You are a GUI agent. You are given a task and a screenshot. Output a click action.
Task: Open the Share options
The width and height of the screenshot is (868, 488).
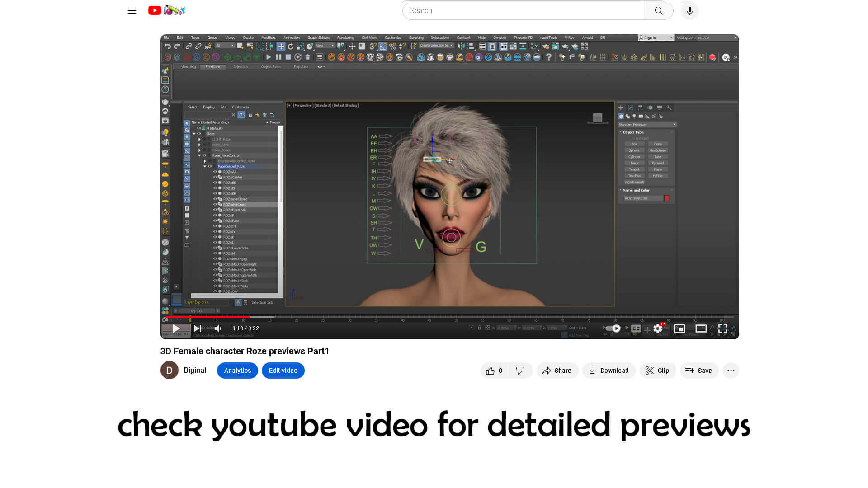[557, 371]
